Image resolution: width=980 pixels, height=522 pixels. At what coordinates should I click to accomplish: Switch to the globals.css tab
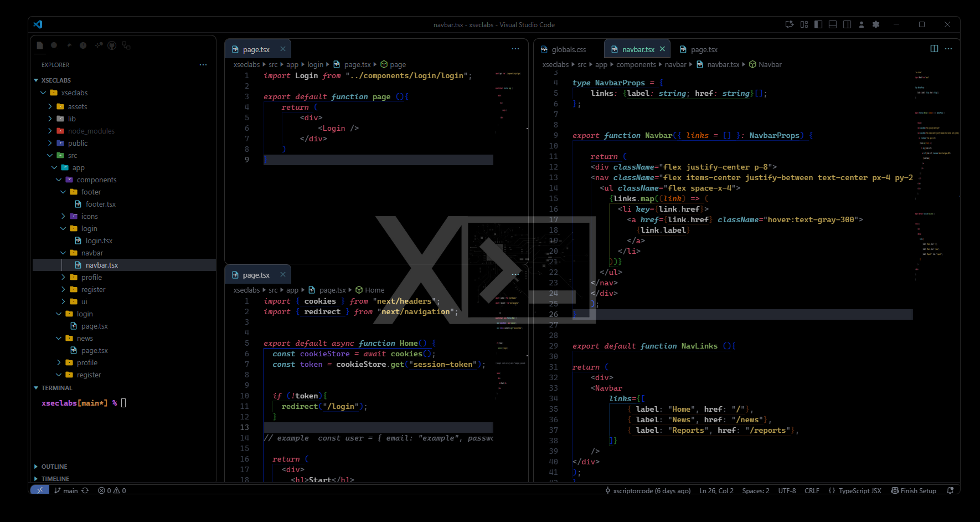click(569, 49)
